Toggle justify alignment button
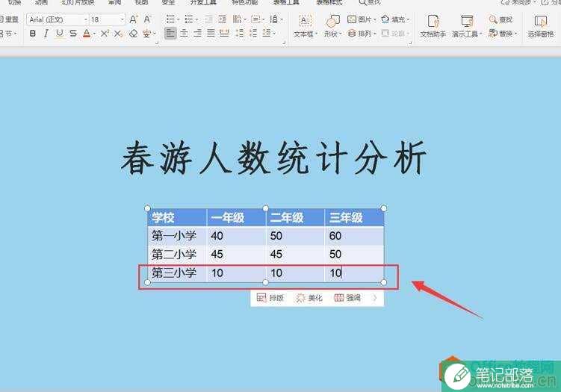 [x=211, y=34]
